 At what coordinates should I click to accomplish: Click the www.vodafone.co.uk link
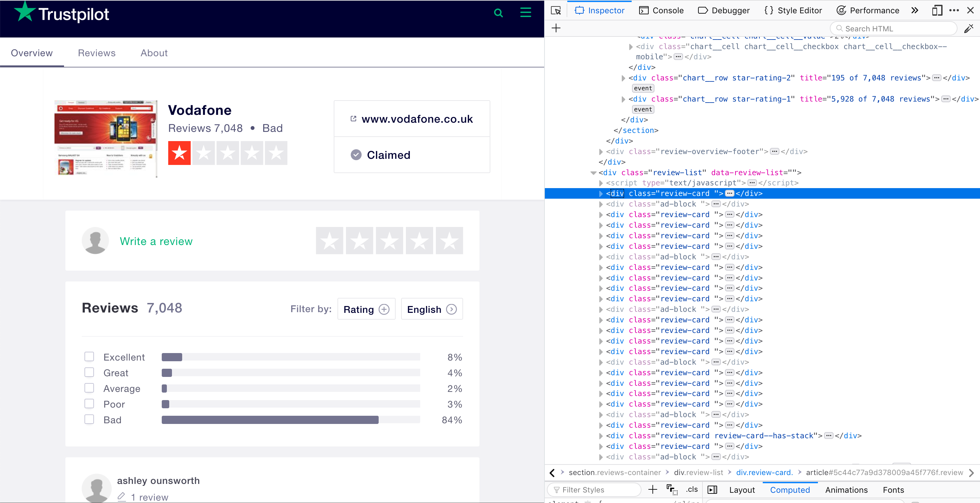pyautogui.click(x=416, y=119)
